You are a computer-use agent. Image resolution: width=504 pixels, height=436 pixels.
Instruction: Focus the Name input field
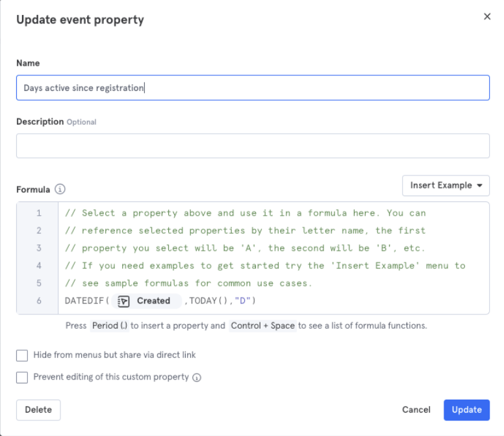click(x=253, y=88)
